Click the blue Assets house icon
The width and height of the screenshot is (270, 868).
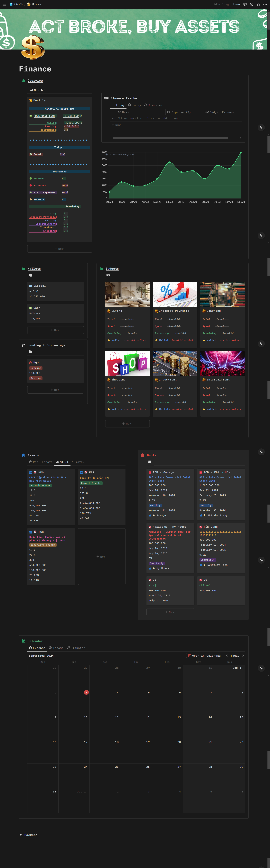tap(23, 455)
